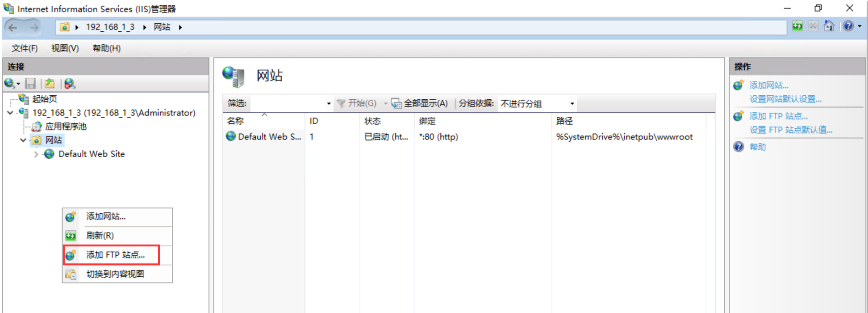This screenshot has width=868, height=313.
Task: Click the 帮助 link in 操作 pane
Action: (x=758, y=147)
